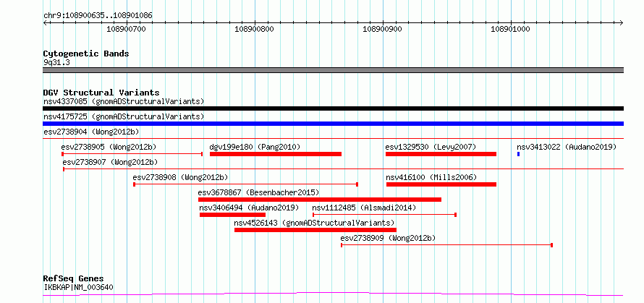
Task: Click the DGV Structural Variants track heading
Action: 101,93
